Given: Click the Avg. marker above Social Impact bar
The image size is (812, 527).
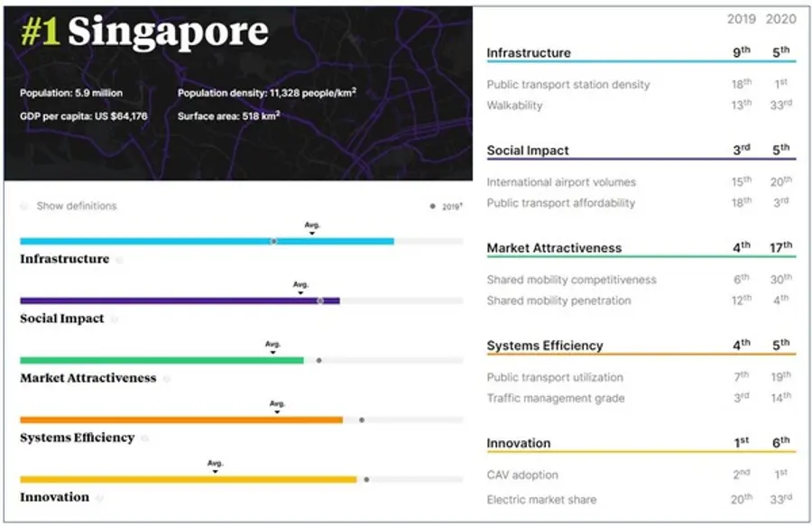Looking at the screenshot, I should [x=300, y=288].
